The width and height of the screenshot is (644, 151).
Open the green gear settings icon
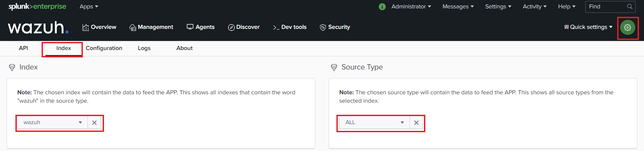point(628,28)
